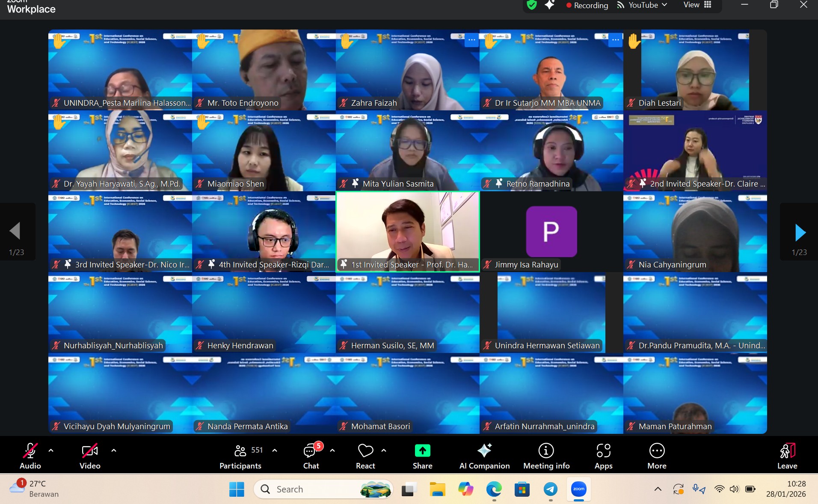Stop the meeting recording via the Recording indicator
The image size is (818, 504).
tap(587, 6)
